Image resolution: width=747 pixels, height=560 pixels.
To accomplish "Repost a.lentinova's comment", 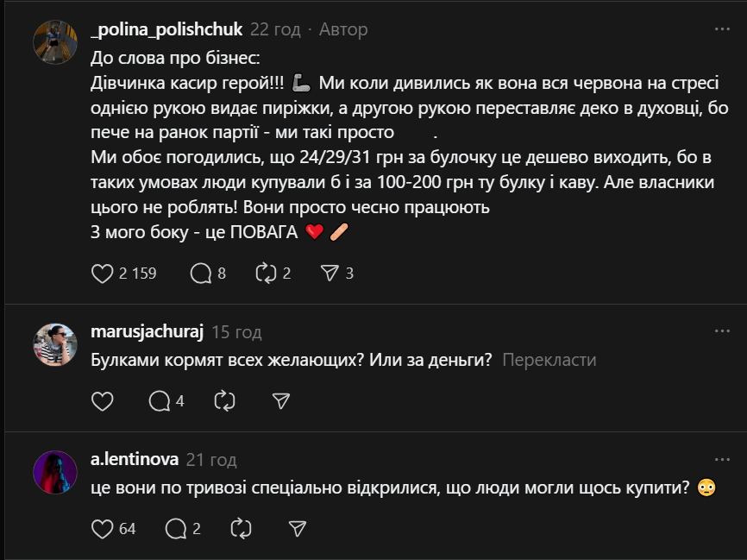I will [x=241, y=528].
